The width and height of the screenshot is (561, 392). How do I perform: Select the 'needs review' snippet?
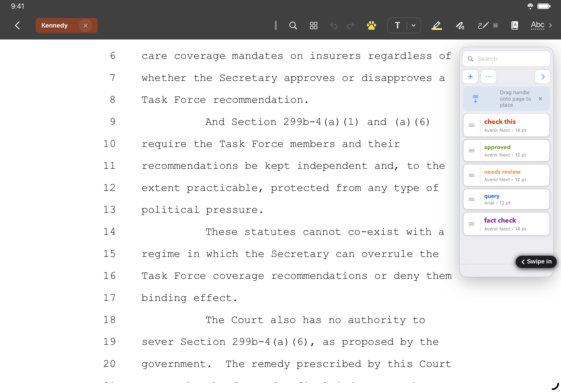pos(506,175)
